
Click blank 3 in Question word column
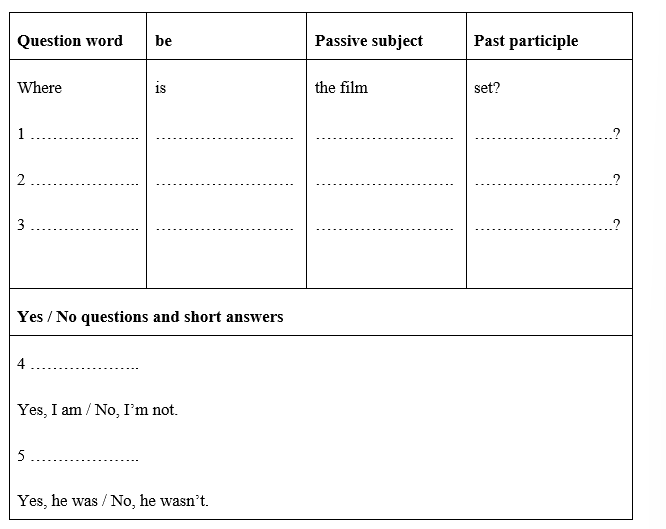point(84,226)
